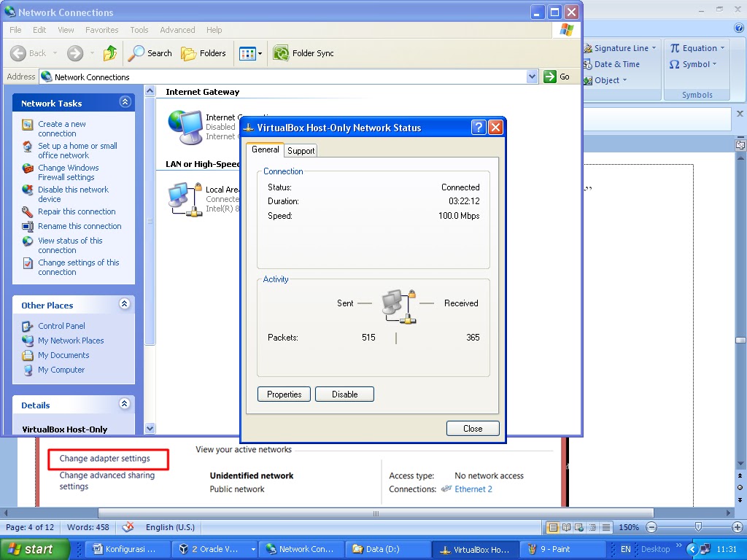747x560 pixels.
Task: Open the Address bar dropdown
Action: (532, 76)
